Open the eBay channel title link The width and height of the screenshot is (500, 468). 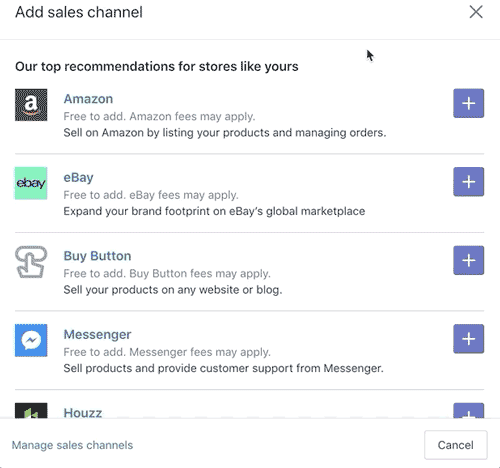click(78, 177)
